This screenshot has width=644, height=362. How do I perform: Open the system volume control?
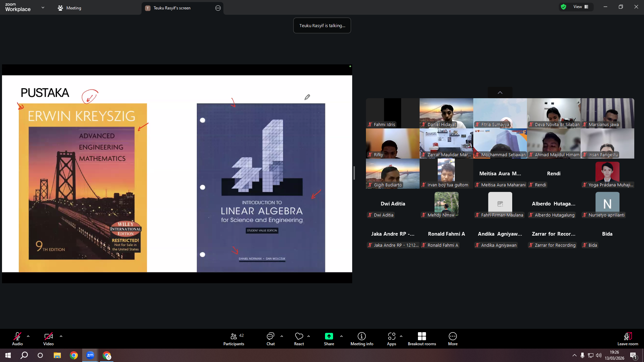point(599,355)
